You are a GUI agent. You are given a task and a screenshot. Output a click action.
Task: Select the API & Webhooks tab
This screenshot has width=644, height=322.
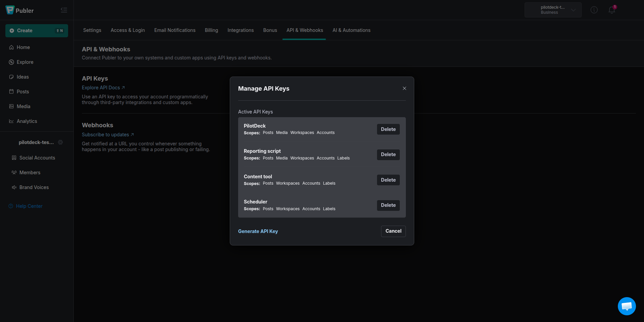305,30
